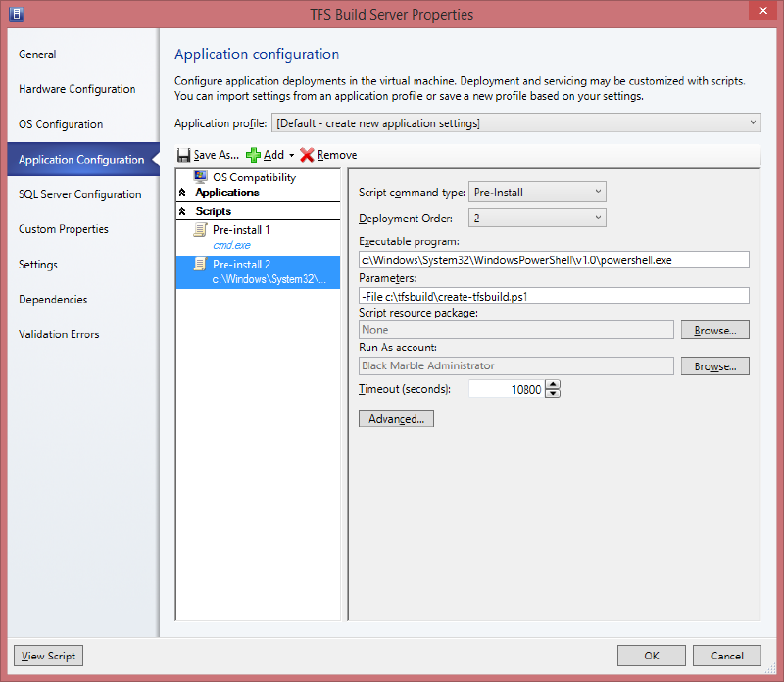Select OS Compatibility in the tree

254,177
